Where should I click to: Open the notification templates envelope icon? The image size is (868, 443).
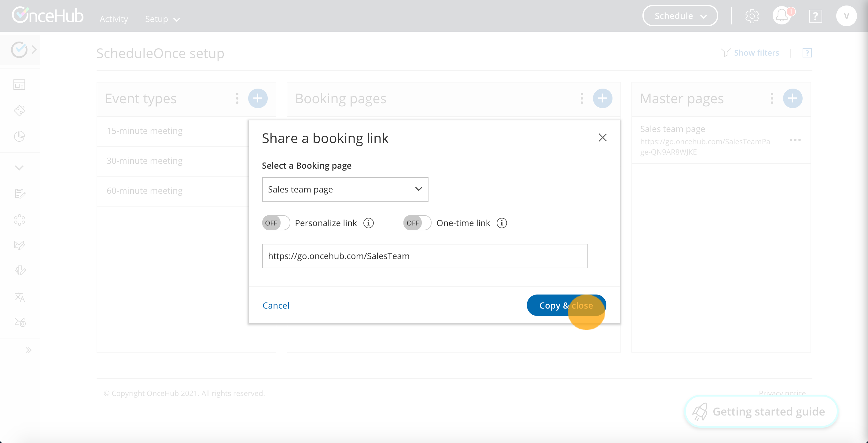[x=19, y=245]
